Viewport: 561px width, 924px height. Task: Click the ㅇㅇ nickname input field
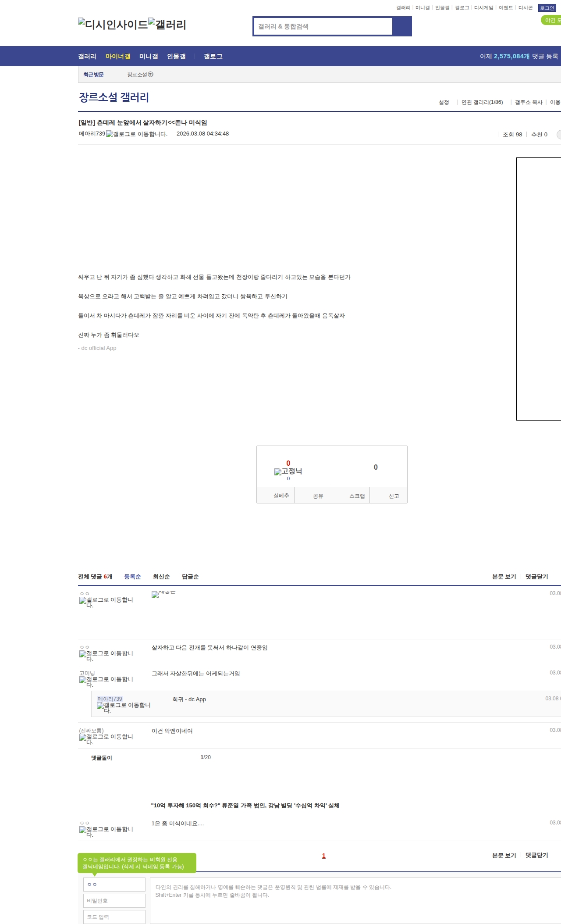114,885
